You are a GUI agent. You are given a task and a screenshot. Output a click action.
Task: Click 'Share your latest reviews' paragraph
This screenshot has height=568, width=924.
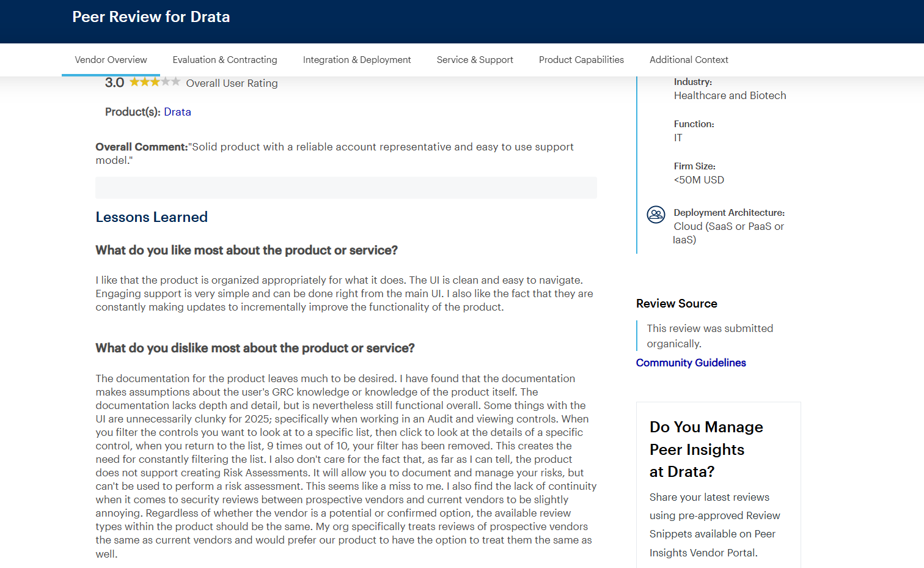pyautogui.click(x=714, y=525)
